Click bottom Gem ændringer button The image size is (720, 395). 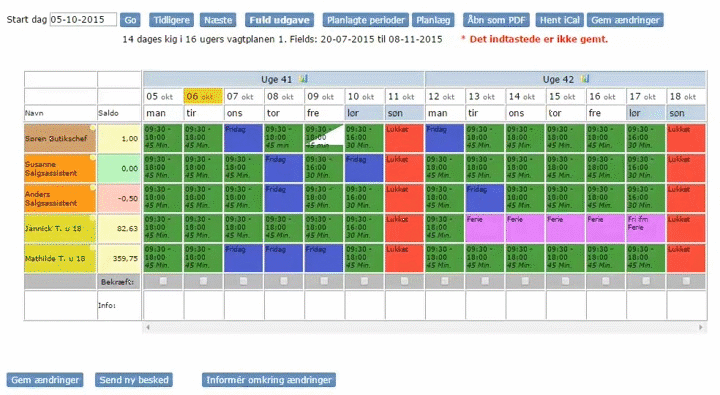(x=45, y=380)
